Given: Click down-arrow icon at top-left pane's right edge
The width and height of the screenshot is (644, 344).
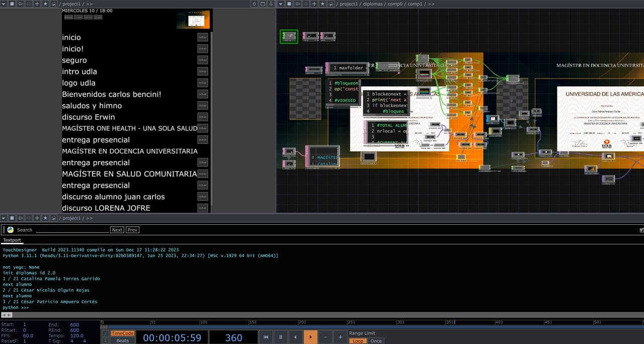Looking at the screenshot, I should click(x=271, y=4).
